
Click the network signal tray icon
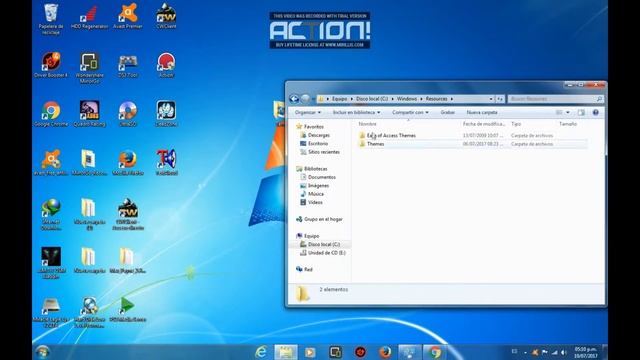click(x=554, y=352)
